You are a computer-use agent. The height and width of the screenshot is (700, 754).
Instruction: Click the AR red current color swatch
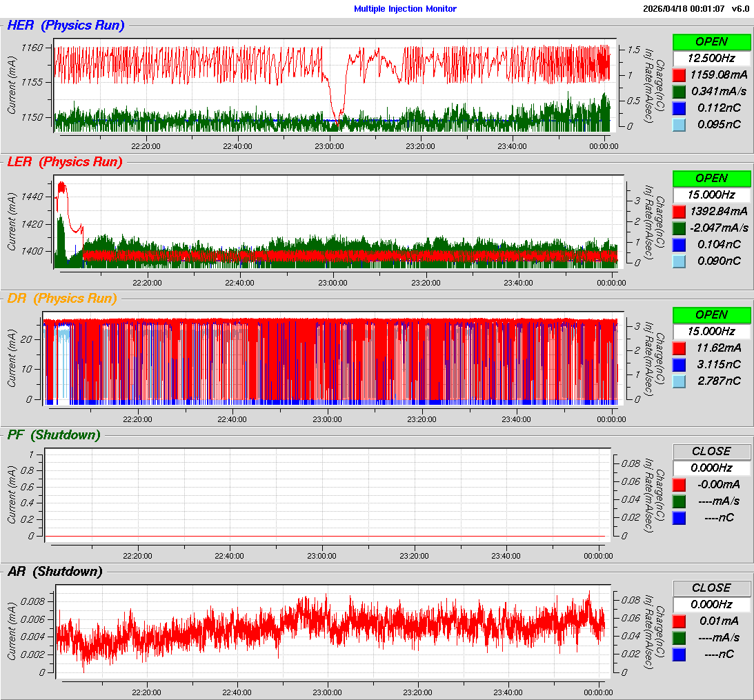(679, 621)
